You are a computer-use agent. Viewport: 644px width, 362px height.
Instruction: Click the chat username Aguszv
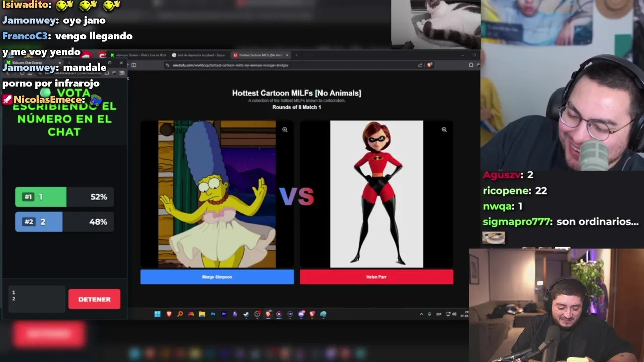click(501, 175)
